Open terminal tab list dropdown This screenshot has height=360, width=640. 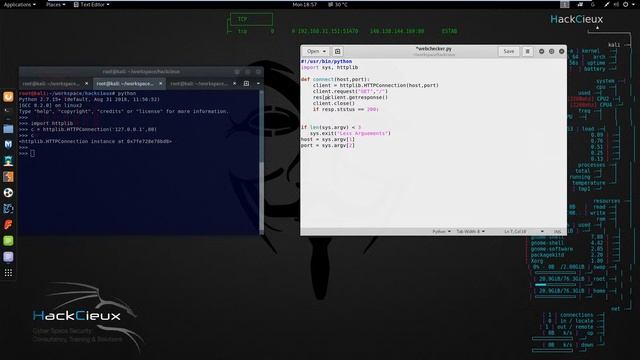pyautogui.click(x=258, y=84)
